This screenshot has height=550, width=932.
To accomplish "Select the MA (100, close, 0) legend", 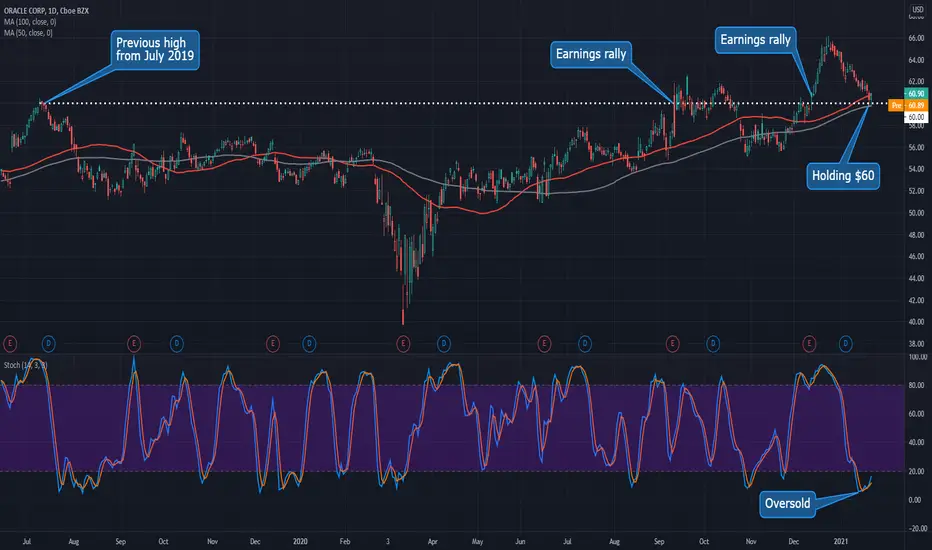I will (x=30, y=22).
